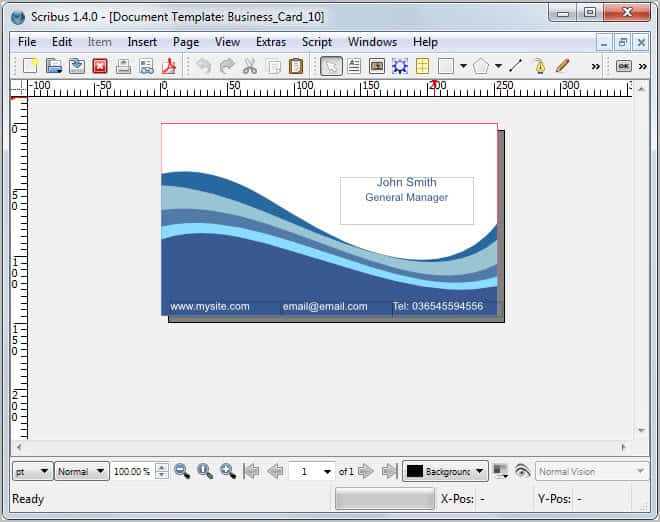Paste from clipboard icon

point(296,66)
